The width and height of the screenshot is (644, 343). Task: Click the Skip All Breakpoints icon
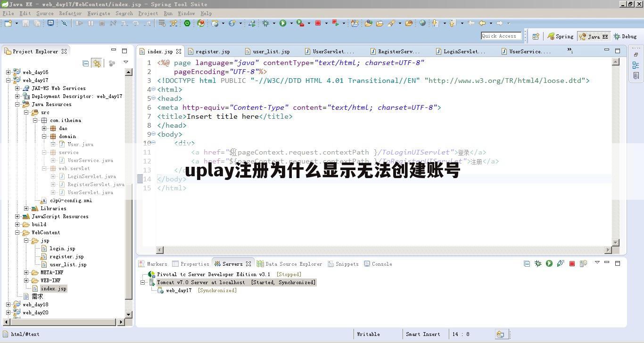64,23
